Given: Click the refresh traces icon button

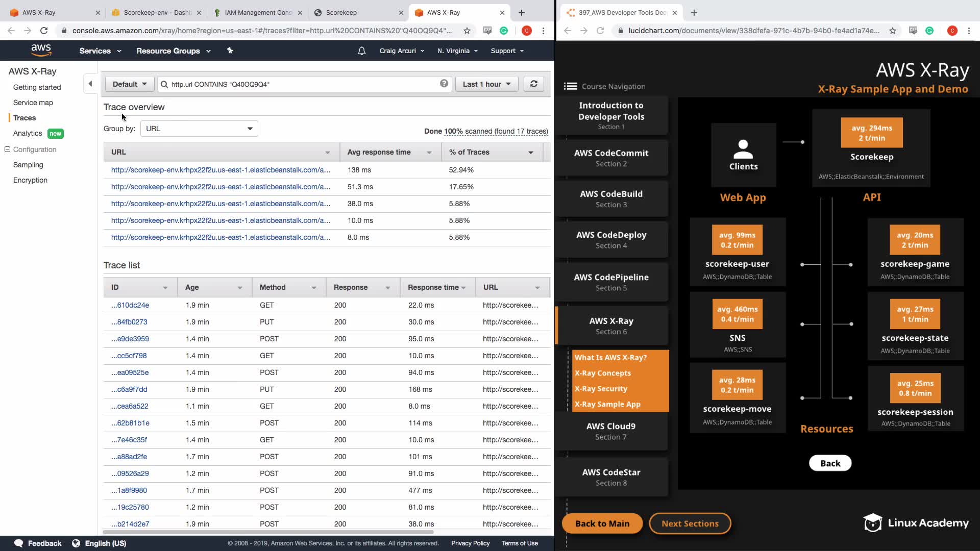Looking at the screenshot, I should (x=533, y=84).
